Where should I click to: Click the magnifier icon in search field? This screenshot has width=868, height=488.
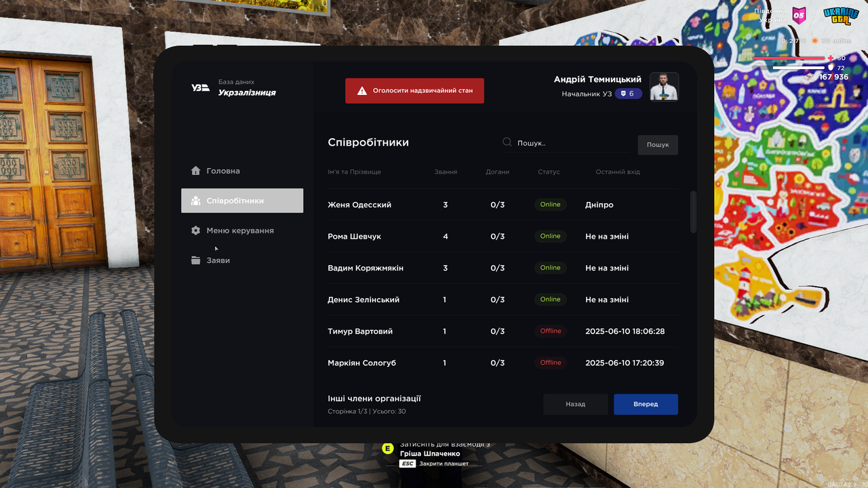click(507, 142)
